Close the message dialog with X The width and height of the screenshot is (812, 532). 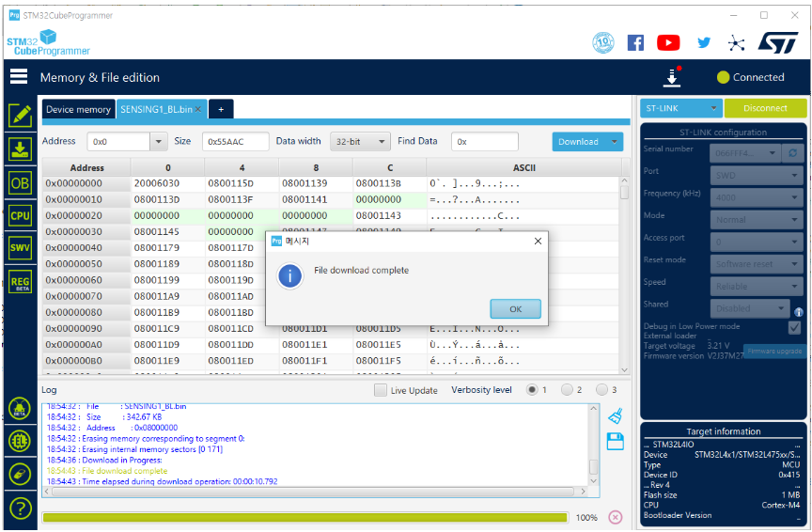pyautogui.click(x=538, y=241)
